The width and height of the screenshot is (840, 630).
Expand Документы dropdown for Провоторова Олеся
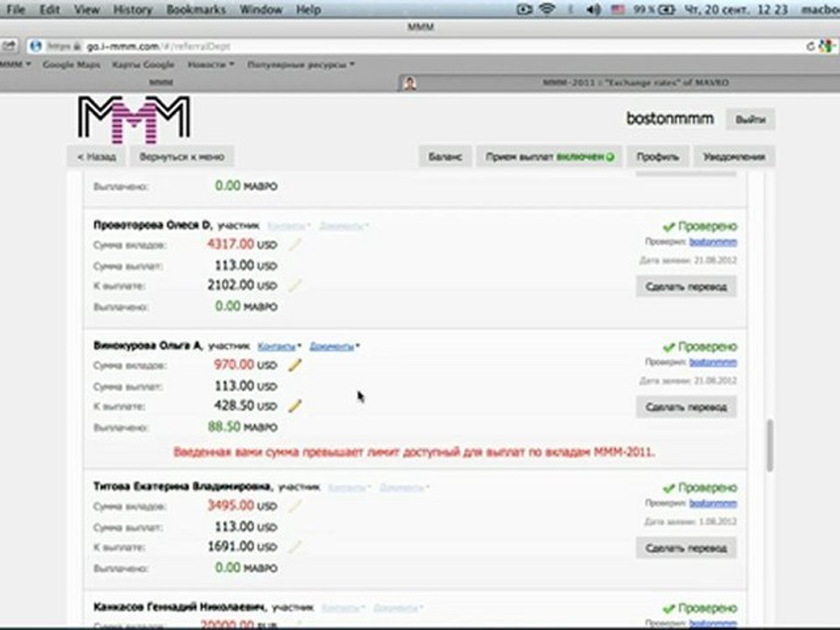(344, 226)
